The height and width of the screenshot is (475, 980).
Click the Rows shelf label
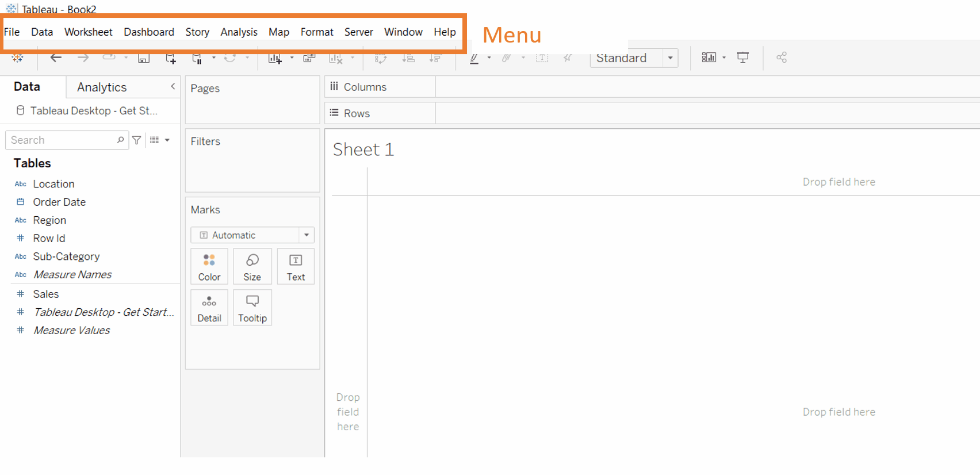[357, 113]
